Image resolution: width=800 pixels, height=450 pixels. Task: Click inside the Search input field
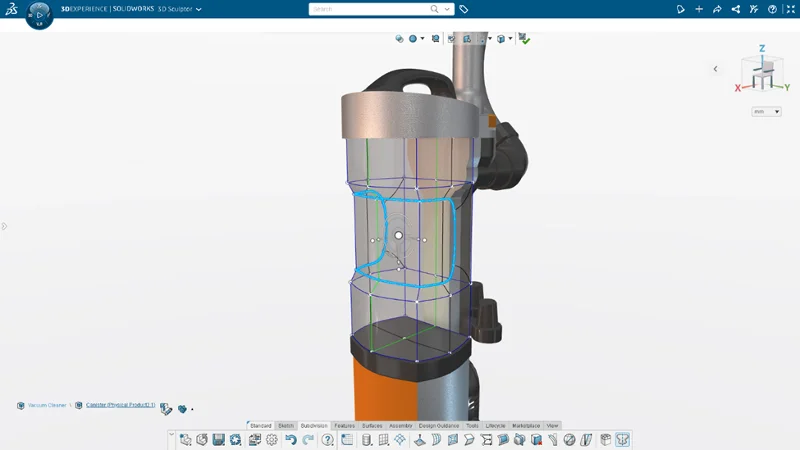[368, 9]
